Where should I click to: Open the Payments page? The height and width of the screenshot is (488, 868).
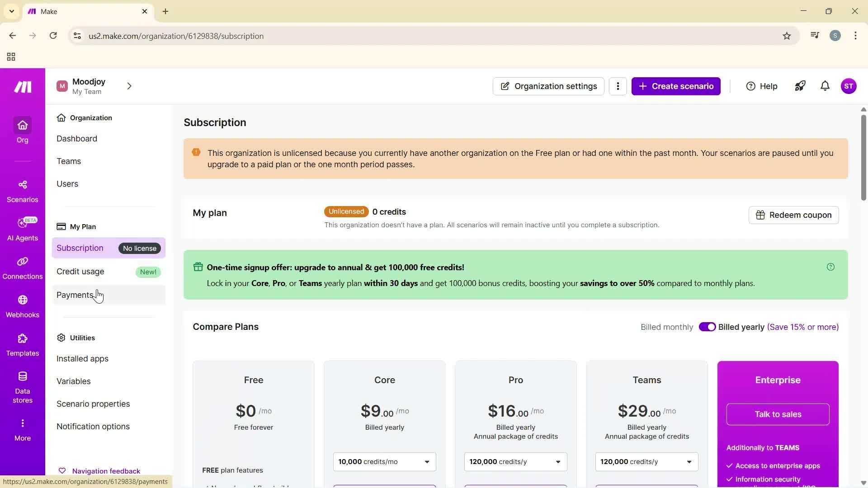[x=75, y=295]
